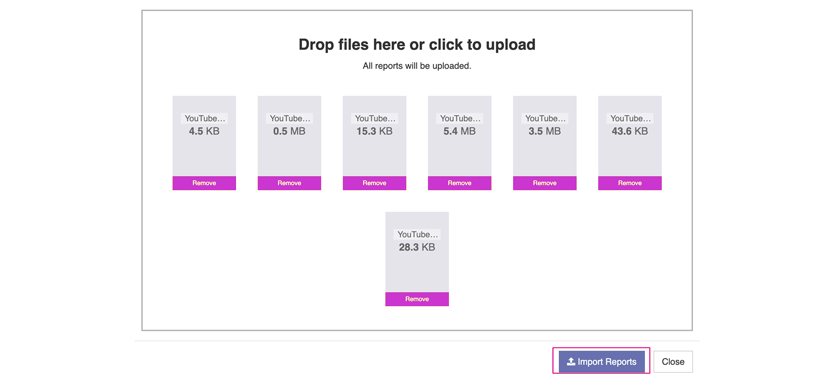Select the 43.6 KB file thumbnail

pyautogui.click(x=630, y=136)
